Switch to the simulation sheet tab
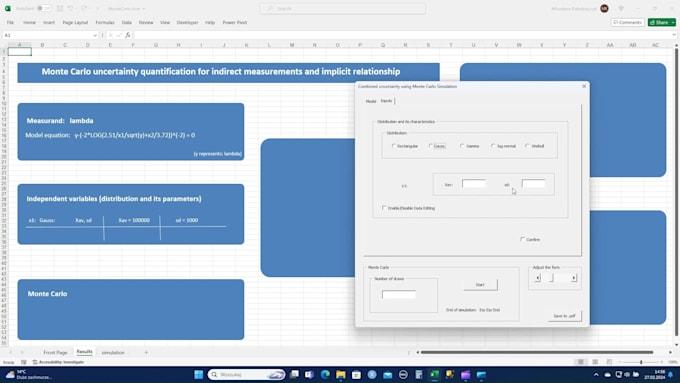The height and width of the screenshot is (383, 680). coord(113,353)
